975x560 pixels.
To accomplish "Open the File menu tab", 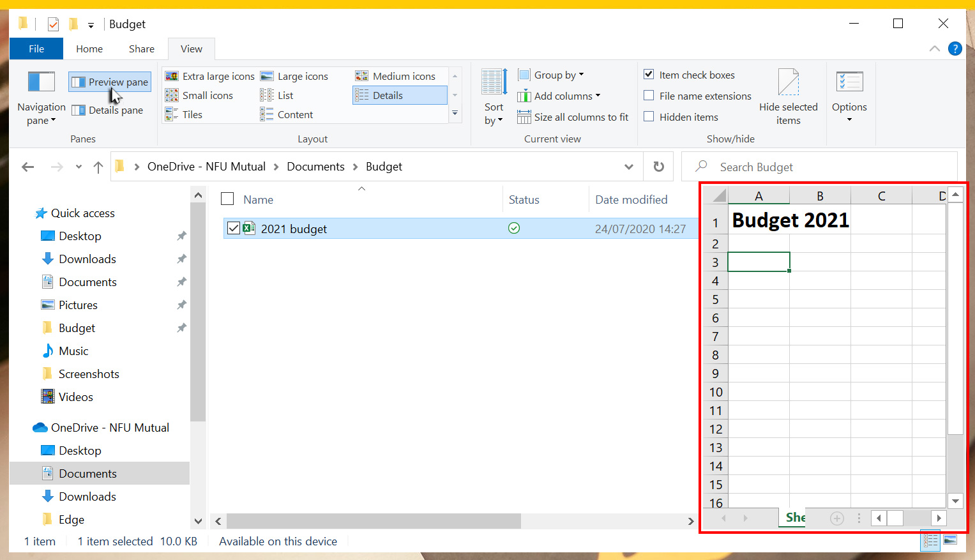I will 36,49.
